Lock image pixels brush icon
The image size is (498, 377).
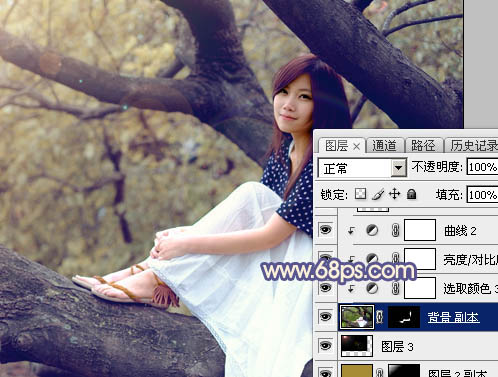pyautogui.click(x=378, y=194)
